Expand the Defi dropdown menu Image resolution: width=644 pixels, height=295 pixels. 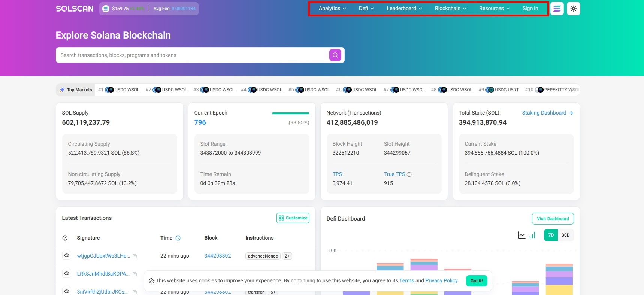(x=366, y=9)
